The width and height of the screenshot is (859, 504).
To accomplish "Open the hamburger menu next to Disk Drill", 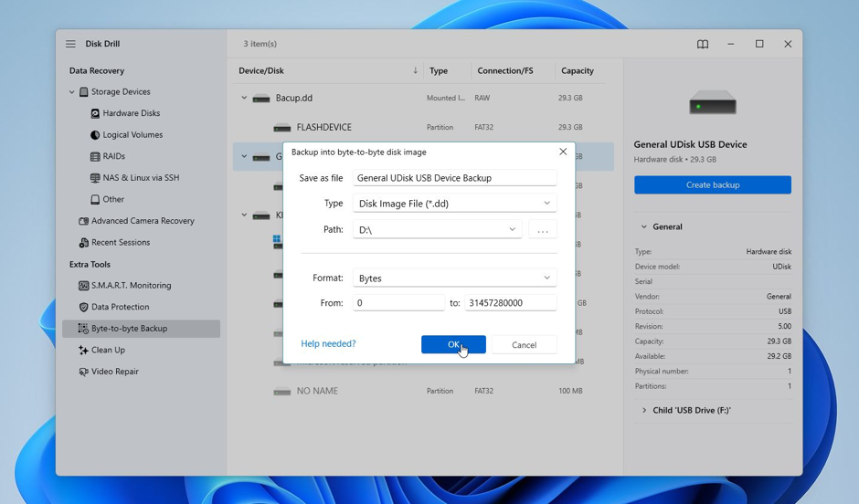I will pos(70,44).
